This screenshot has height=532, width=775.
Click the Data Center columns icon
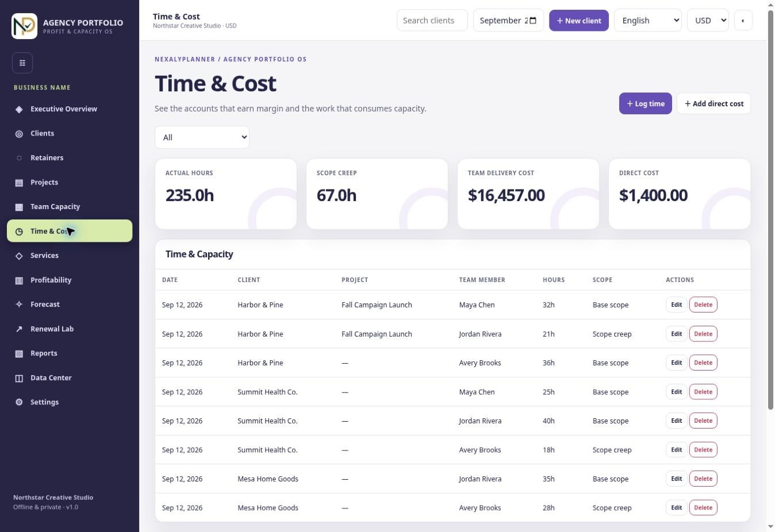[19, 378]
